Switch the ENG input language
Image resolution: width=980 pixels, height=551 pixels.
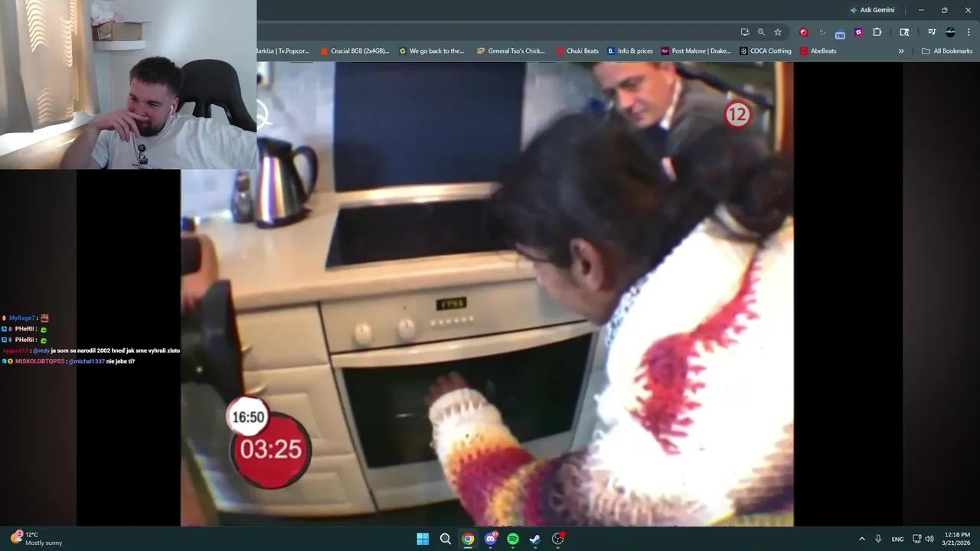897,539
